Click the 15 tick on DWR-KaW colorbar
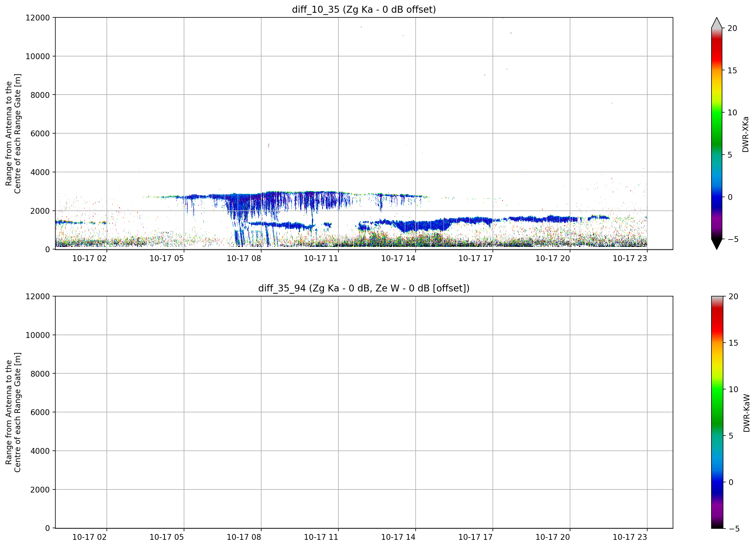Viewport: 756px width, 547px height. click(x=733, y=343)
